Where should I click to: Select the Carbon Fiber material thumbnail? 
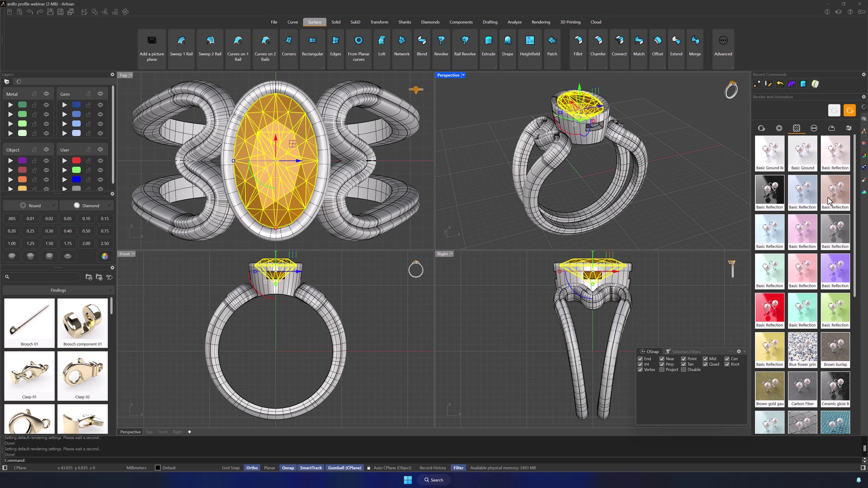[802, 387]
